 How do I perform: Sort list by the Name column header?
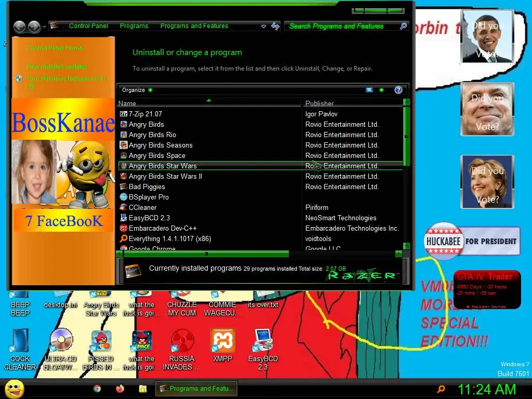209,103
